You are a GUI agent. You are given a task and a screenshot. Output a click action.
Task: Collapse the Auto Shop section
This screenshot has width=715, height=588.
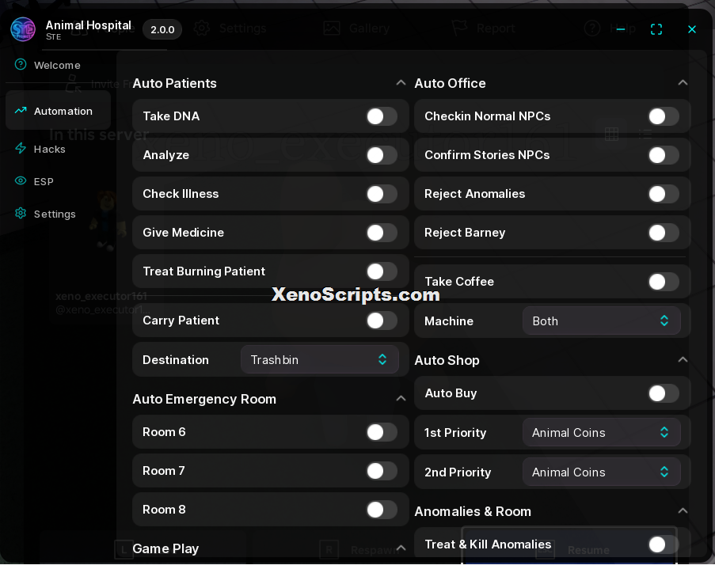point(683,360)
